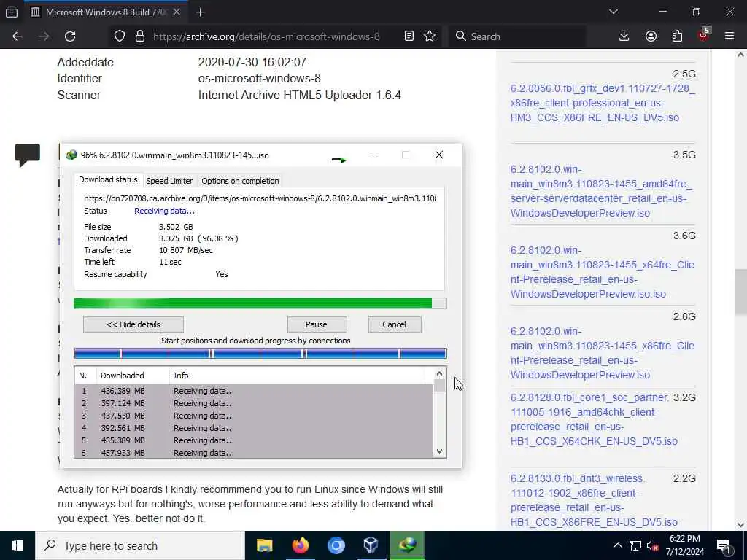Select connection row 4 with 392.561 MB

click(x=253, y=428)
